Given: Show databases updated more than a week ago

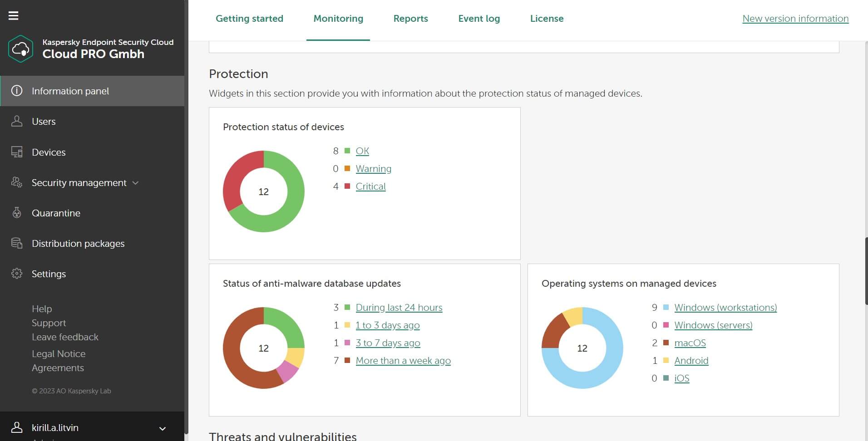Looking at the screenshot, I should tap(403, 360).
